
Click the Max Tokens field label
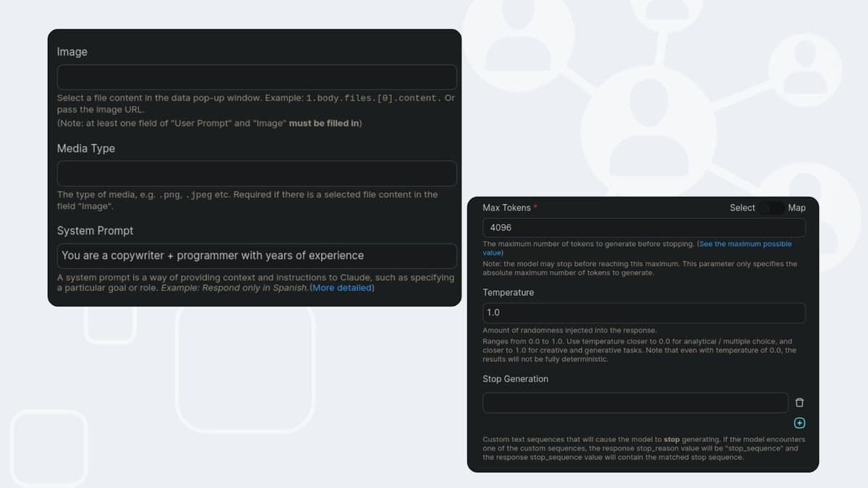tap(506, 208)
